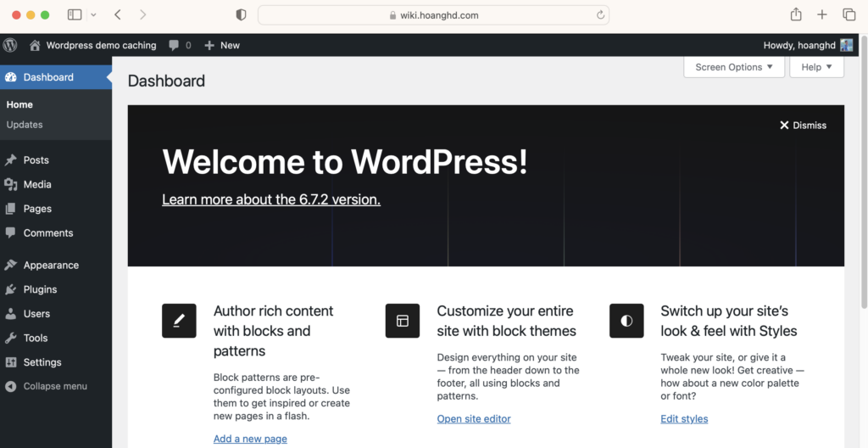Click the privacy shield icon in Safari
Screen dimensions: 868x448
pyautogui.click(x=241, y=15)
